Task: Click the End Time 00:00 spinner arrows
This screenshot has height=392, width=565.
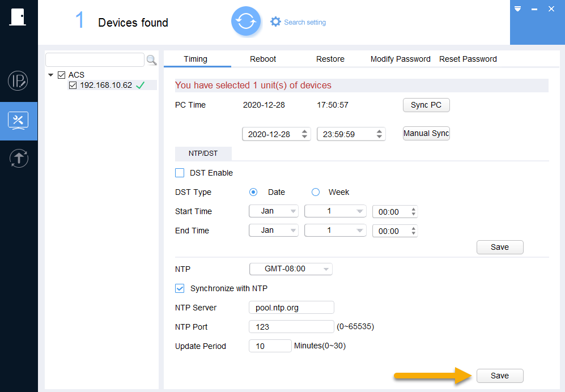Action: 413,231
